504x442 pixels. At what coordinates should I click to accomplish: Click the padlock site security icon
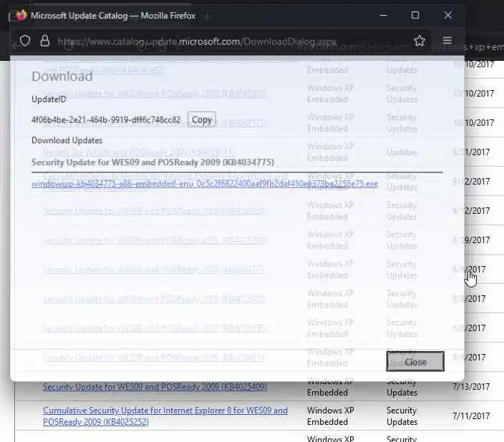pos(45,41)
